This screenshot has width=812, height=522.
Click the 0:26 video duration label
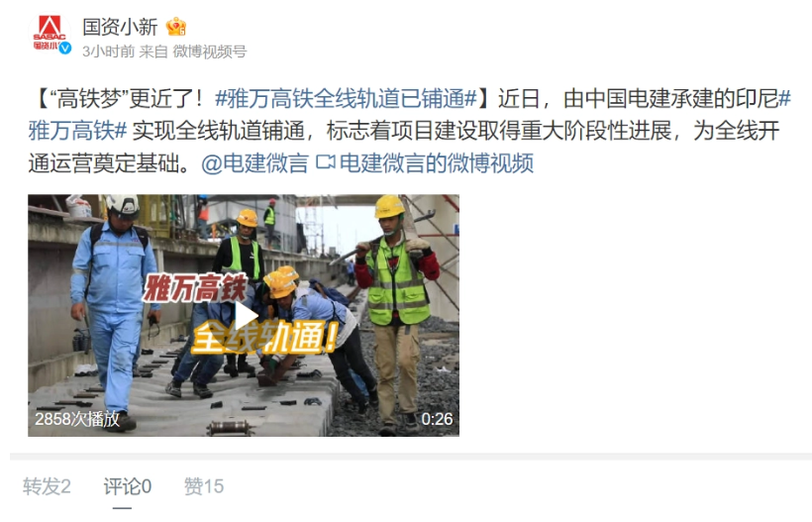coord(437,419)
